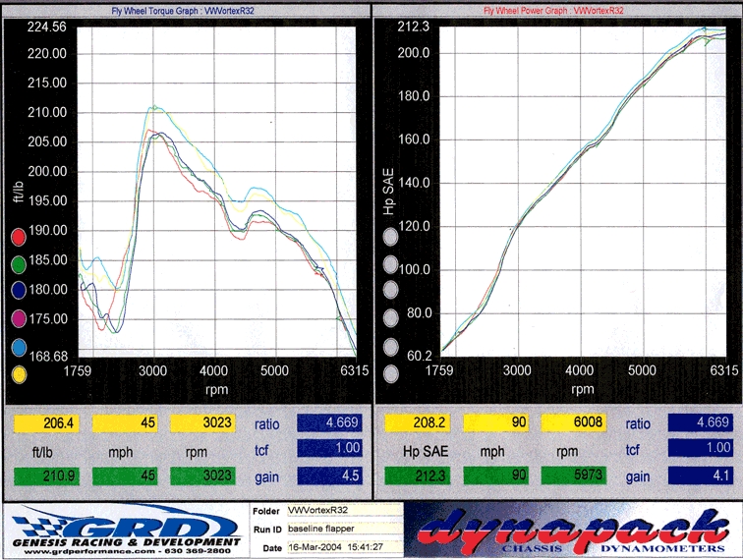Image resolution: width=743 pixels, height=560 pixels.
Task: Click the power panel ratio value 4.669
Action: click(x=701, y=423)
